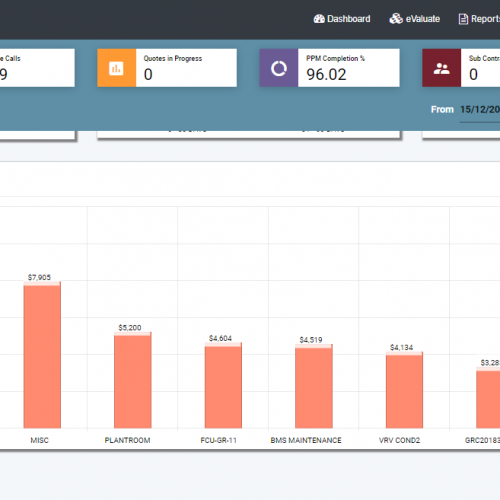The width and height of the screenshot is (500, 500).
Task: Click the $7,905 value label
Action: point(39,277)
